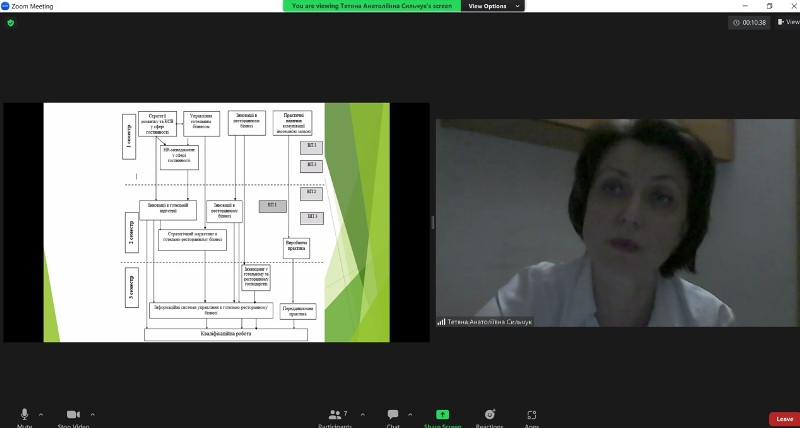Click the 'Кваліфікаційна робота' box in slide
800x428 pixels.
click(226, 334)
